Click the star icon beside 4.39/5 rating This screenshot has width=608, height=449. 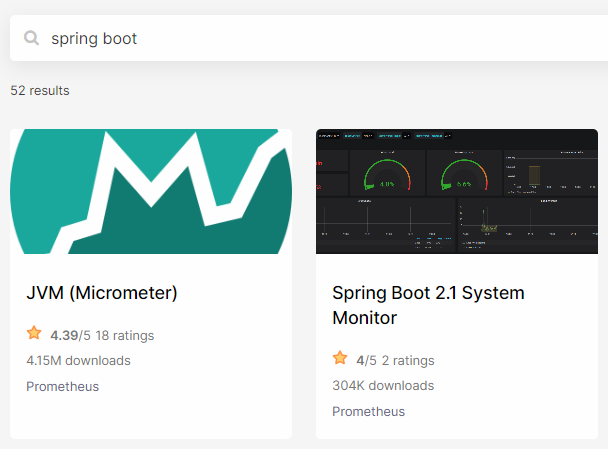(34, 333)
